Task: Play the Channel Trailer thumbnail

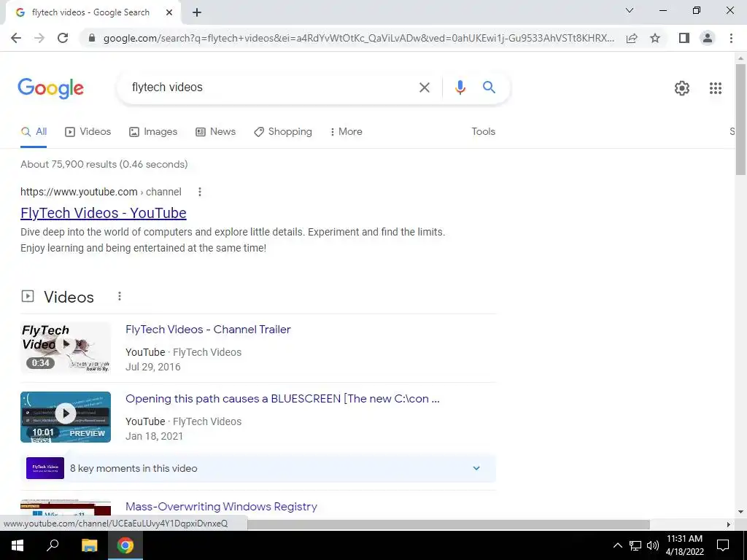Action: [x=66, y=348]
